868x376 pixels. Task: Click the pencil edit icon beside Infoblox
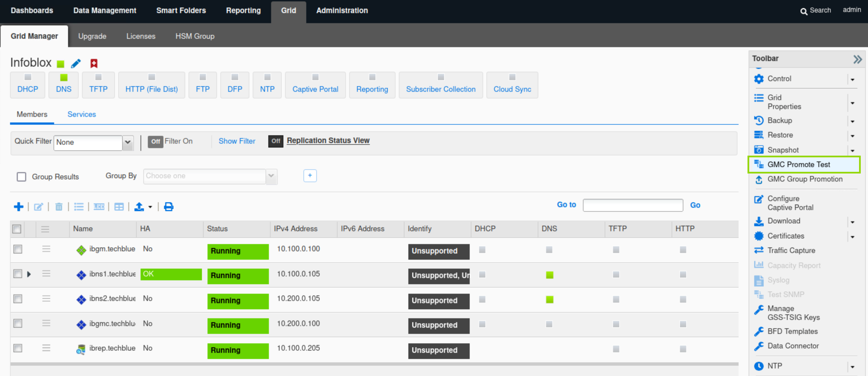[76, 63]
